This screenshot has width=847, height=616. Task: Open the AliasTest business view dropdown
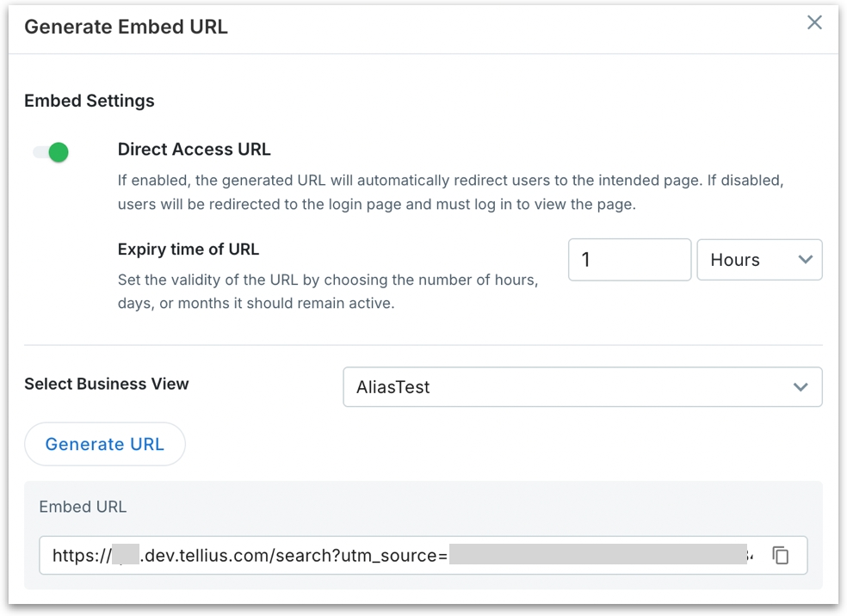coord(582,387)
